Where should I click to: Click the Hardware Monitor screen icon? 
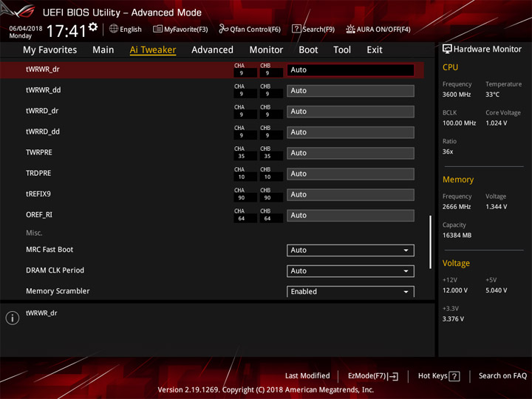[x=447, y=50]
